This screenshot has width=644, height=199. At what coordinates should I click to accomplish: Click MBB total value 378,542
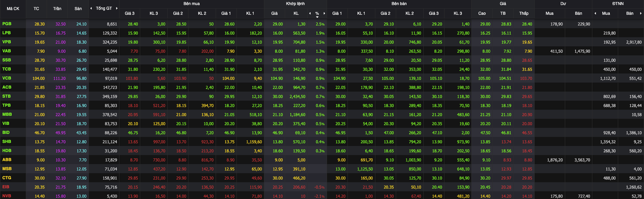(x=110, y=115)
